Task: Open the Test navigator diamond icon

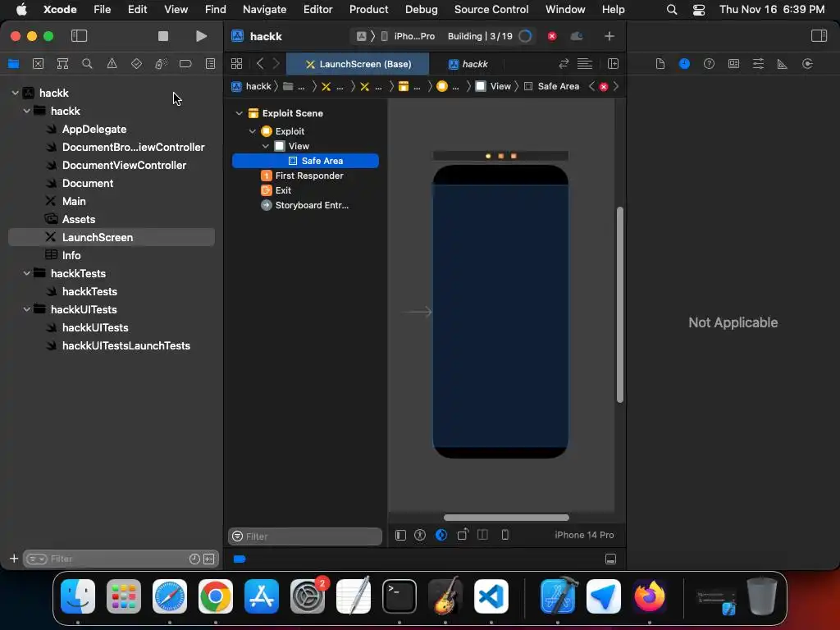Action: point(137,64)
